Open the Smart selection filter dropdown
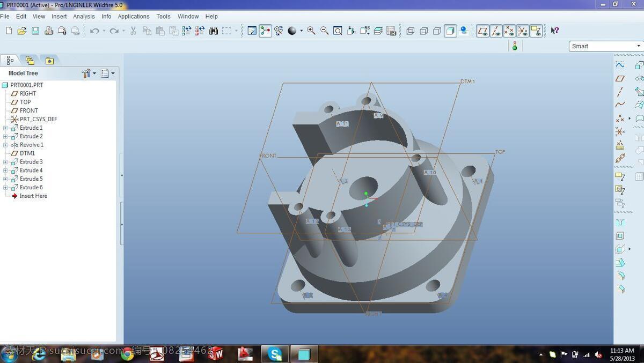The height and width of the screenshot is (363, 644). (x=606, y=46)
